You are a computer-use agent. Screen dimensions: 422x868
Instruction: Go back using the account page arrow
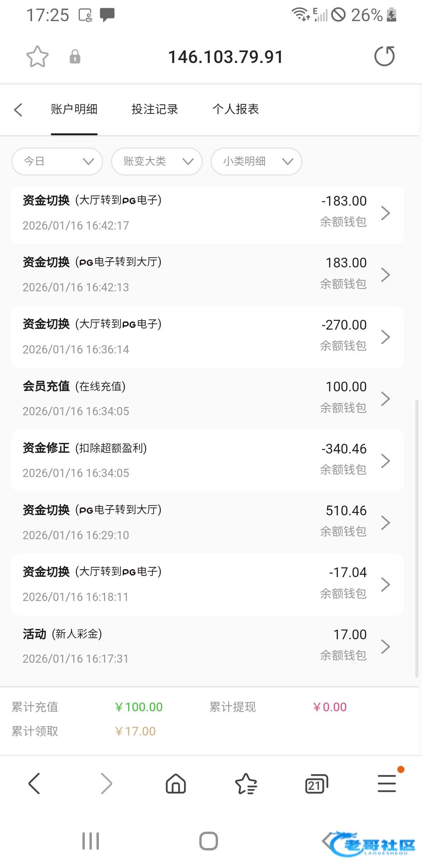click(18, 110)
